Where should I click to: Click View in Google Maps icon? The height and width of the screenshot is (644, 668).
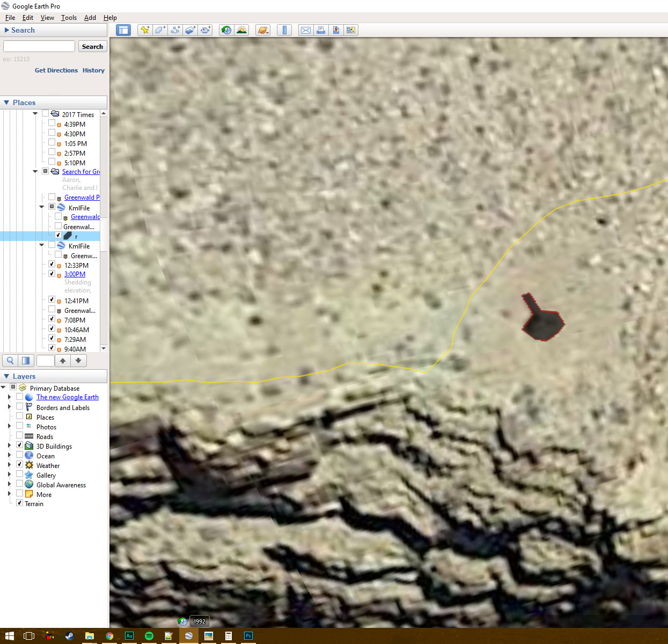click(351, 30)
